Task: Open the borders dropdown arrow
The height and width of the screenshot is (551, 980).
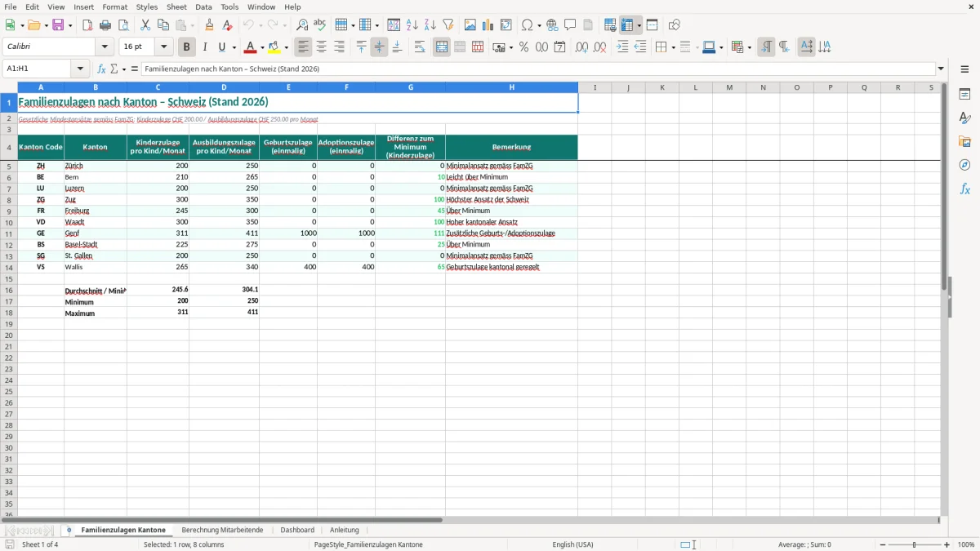Action: click(672, 47)
